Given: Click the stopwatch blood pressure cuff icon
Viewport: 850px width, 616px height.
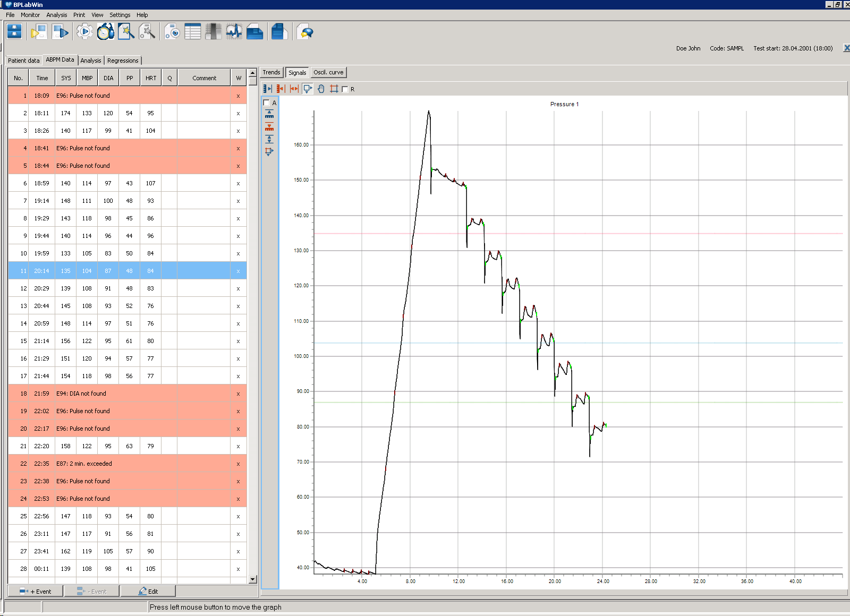Looking at the screenshot, I should pyautogui.click(x=105, y=32).
